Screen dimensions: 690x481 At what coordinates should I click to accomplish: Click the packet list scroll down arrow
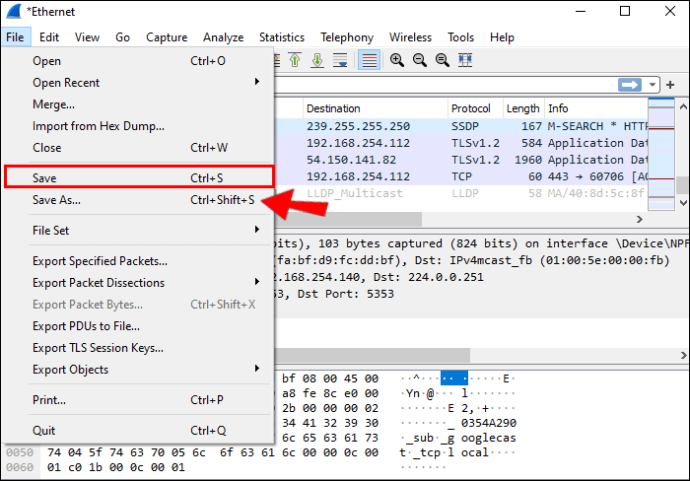tap(683, 202)
